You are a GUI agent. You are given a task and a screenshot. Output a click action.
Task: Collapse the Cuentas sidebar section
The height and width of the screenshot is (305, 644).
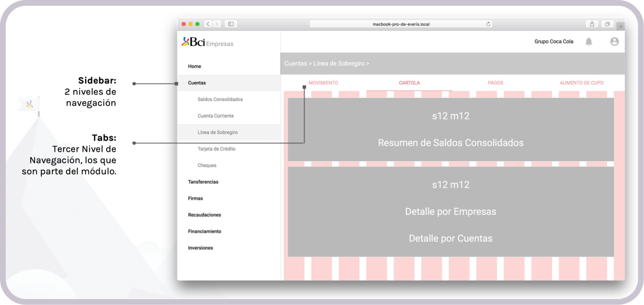coord(197,83)
